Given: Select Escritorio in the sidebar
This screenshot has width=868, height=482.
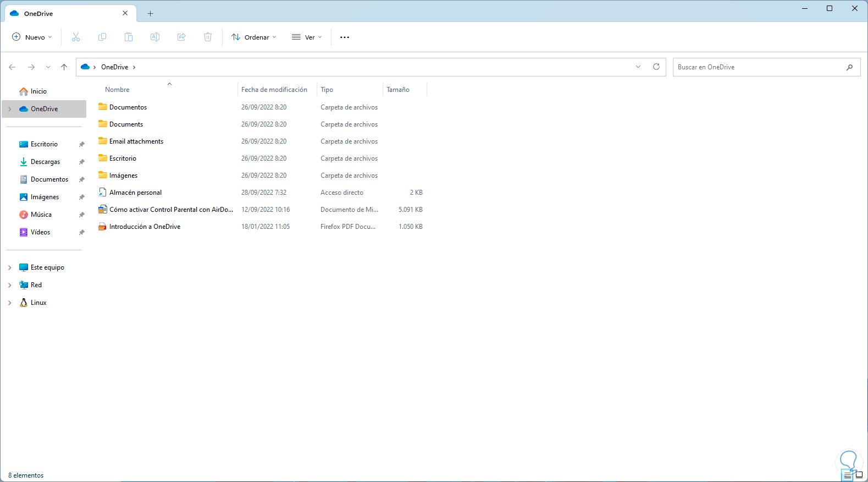Looking at the screenshot, I should click(x=44, y=144).
